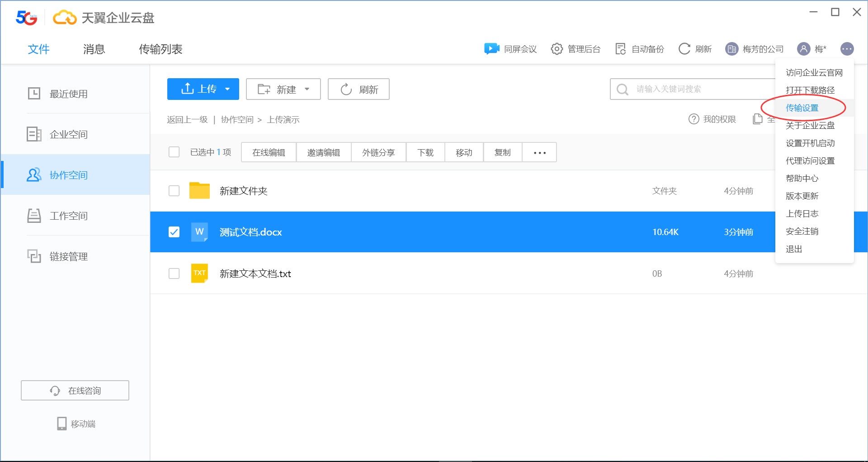This screenshot has height=462, width=868.
Task: Click the 自动备份 auto backup icon
Action: pos(621,49)
